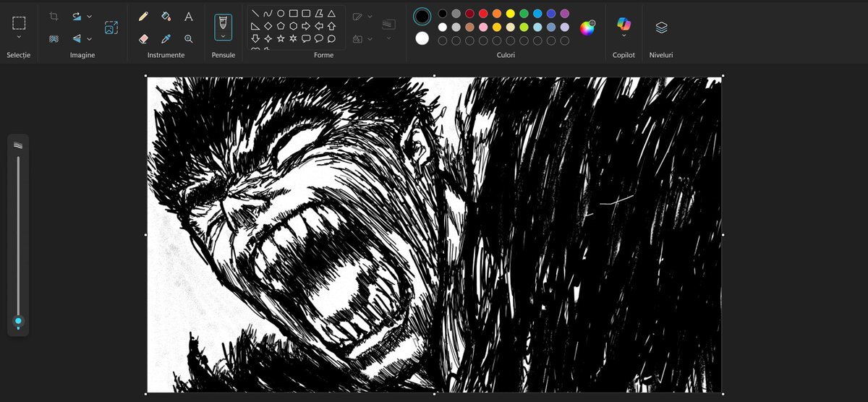Viewport: 868px width, 402px height.
Task: Expand the Selecție options chevron
Action: click(19, 38)
